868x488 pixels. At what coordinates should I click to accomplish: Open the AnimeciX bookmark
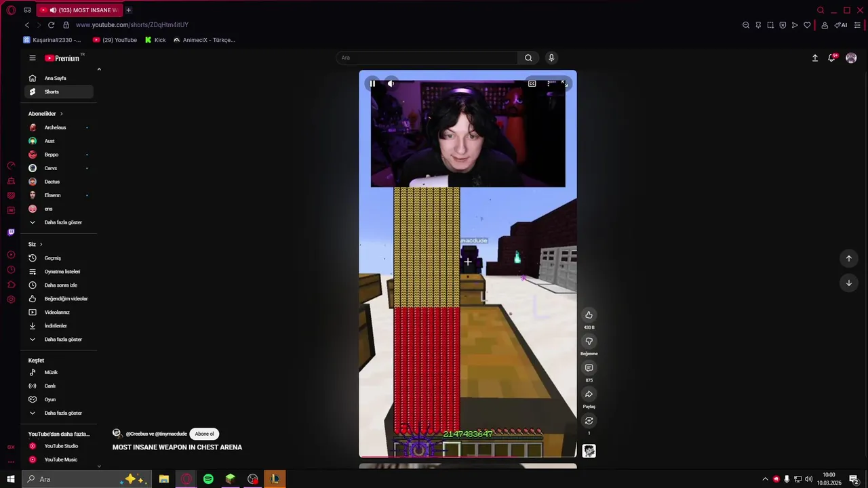point(204,40)
